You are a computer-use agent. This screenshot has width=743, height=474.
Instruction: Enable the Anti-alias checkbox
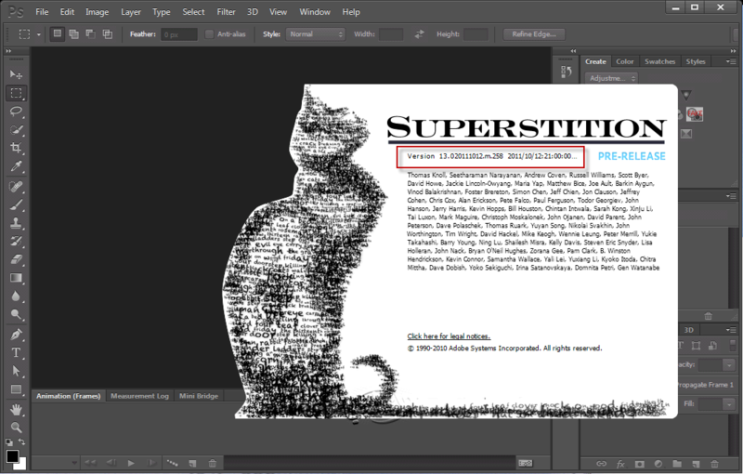tap(209, 34)
